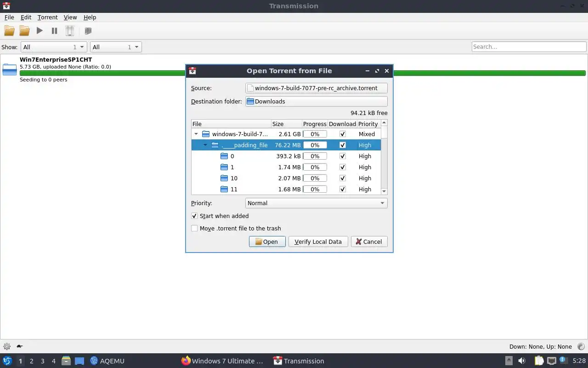Image resolution: width=588 pixels, height=368 pixels.
Task: Open the desktop start menu icon
Action: [7, 361]
